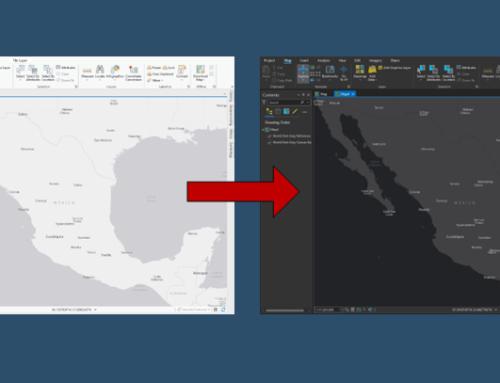Click Select By Location in light window
Viewport: 500px width, 383px height.
coord(48,73)
